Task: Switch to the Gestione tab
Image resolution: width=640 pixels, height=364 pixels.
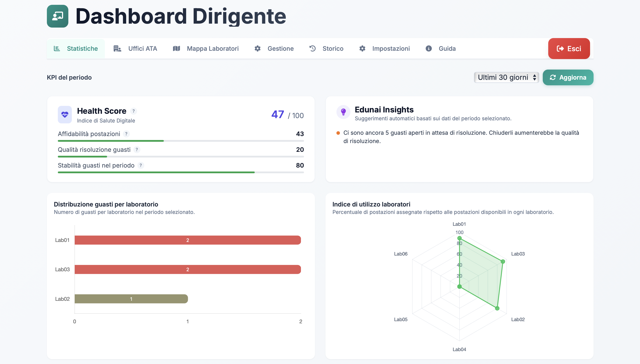Action: pyautogui.click(x=281, y=49)
